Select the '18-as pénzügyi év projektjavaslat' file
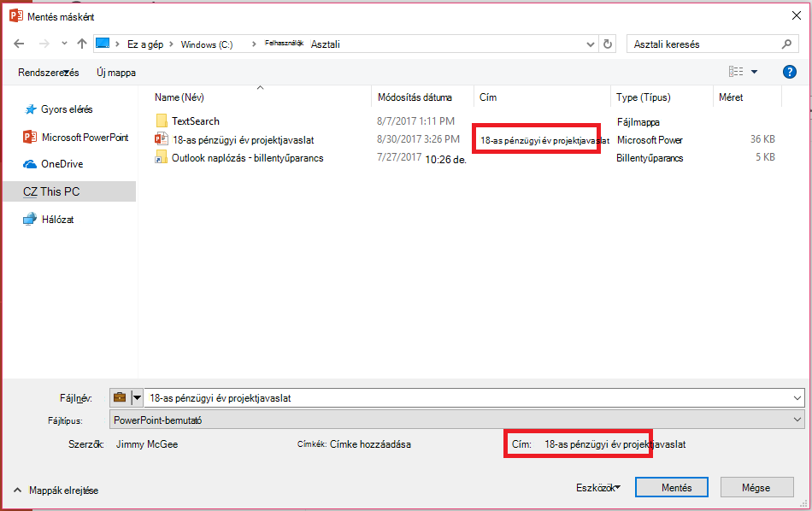Viewport: 812px width, 511px height. tap(243, 140)
